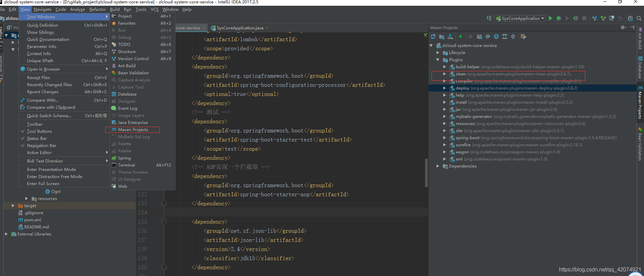
Task: Click Quick Definition in View menu
Action: 43,25
